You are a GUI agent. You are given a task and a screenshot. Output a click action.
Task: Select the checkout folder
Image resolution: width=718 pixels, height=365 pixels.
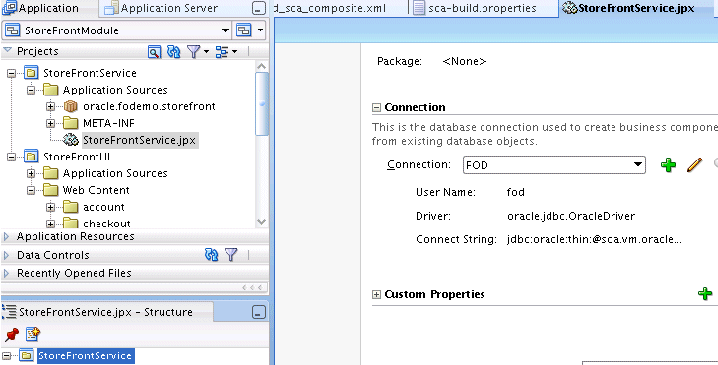coord(107,223)
